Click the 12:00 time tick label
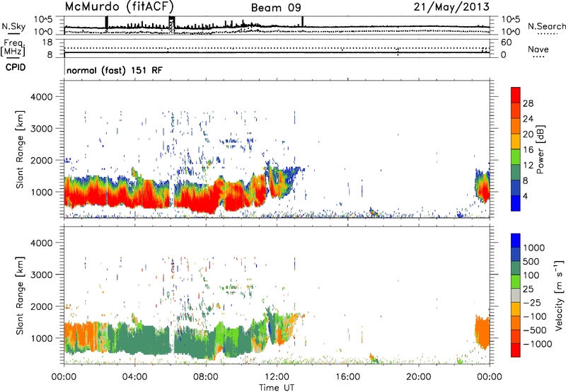566x392 pixels. click(x=277, y=377)
